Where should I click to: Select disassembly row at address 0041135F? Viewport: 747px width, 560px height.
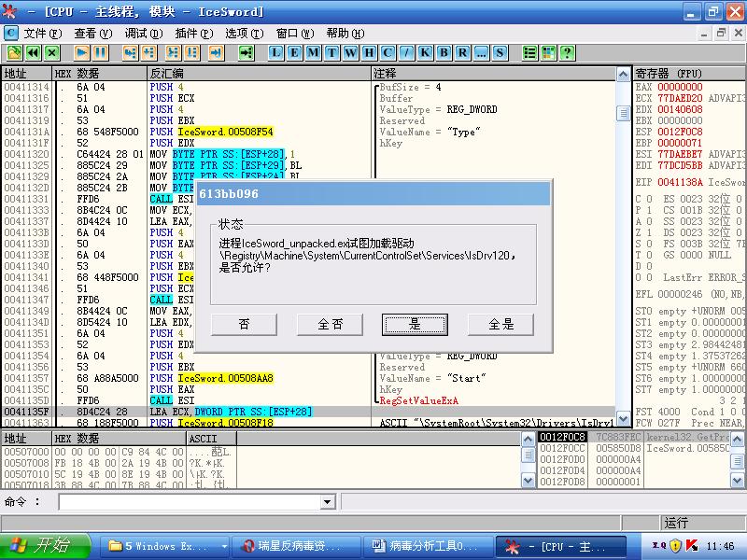[x=309, y=412]
